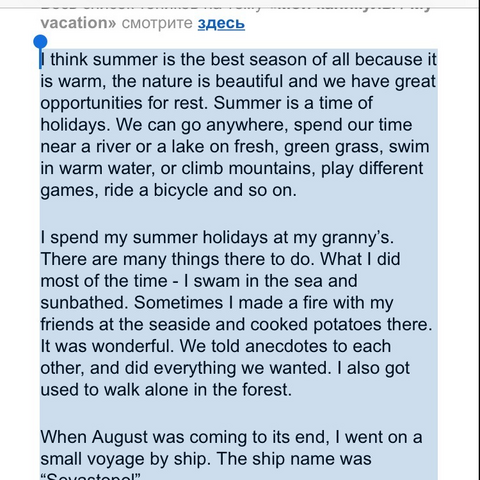The width and height of the screenshot is (480, 480).
Task: Click the gray word смотрите
Action: click(x=157, y=24)
